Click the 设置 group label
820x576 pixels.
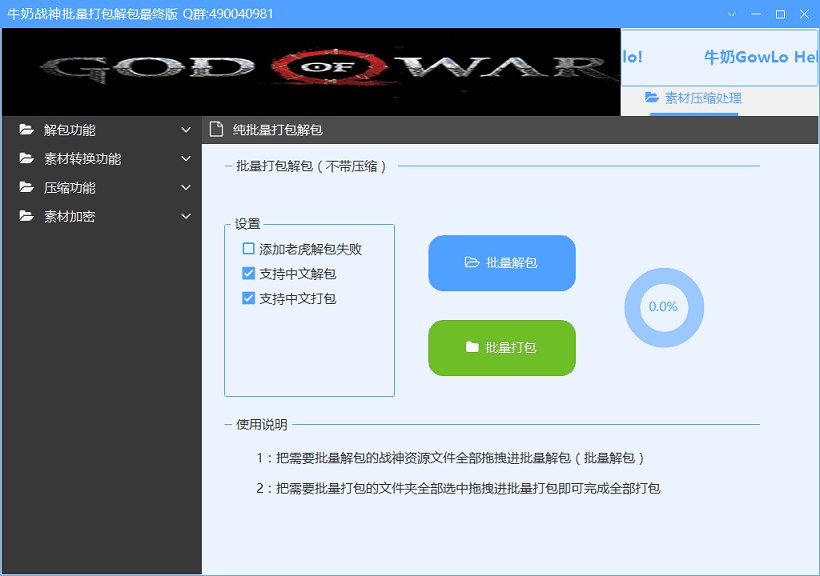click(247, 224)
